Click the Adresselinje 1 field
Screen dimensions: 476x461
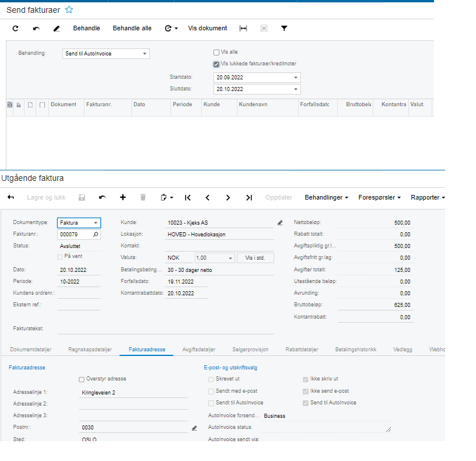(133, 393)
